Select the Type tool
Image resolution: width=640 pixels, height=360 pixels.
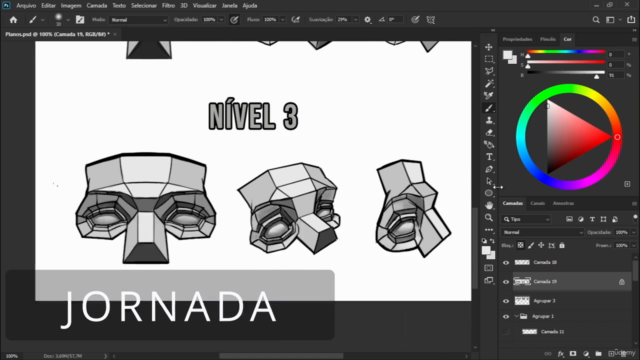[489, 157]
